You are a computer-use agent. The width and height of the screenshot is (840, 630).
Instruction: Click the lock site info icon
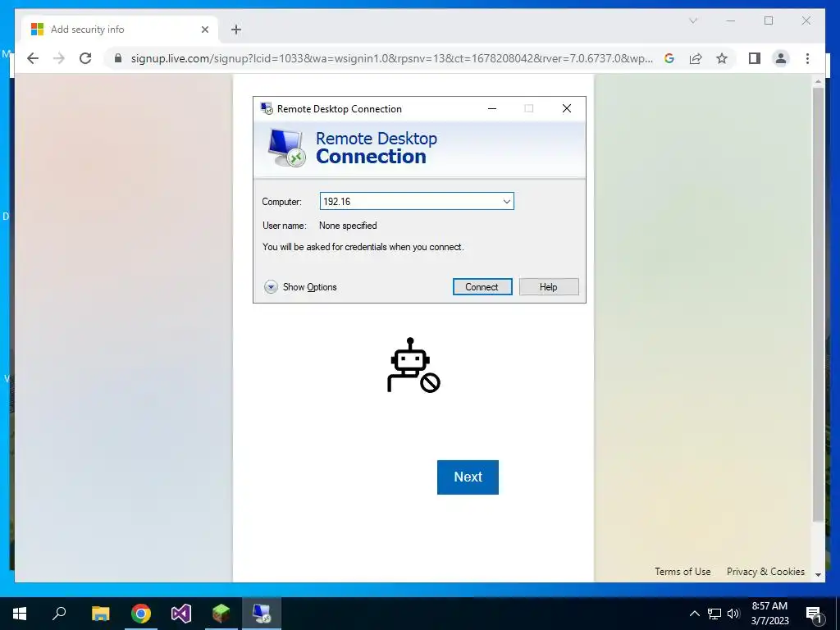[x=118, y=58]
